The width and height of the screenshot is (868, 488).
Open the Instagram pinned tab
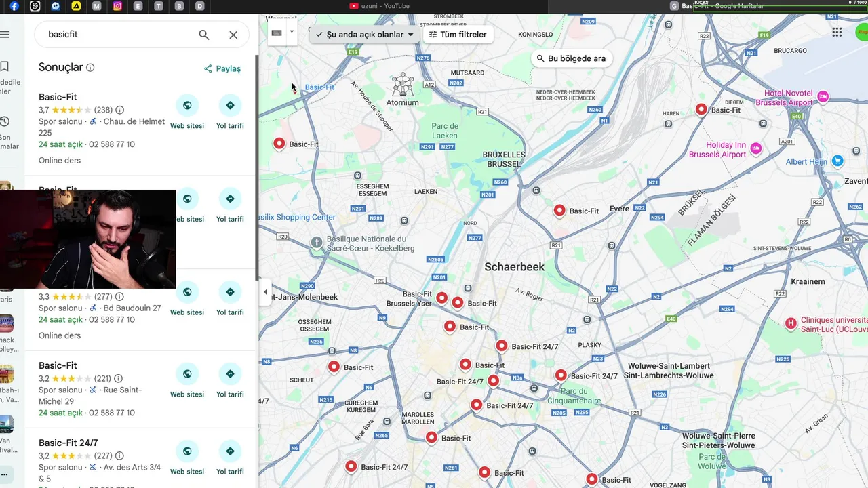tap(117, 6)
